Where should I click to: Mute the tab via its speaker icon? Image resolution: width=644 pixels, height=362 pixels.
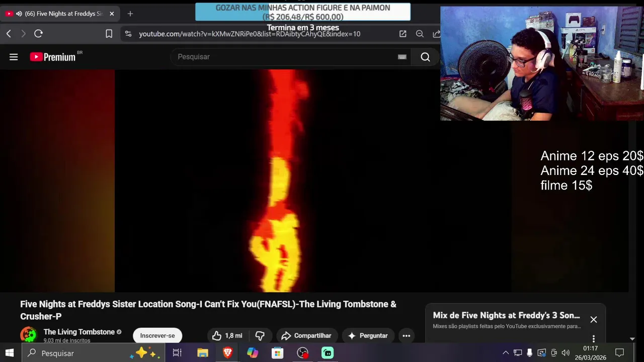tap(19, 14)
